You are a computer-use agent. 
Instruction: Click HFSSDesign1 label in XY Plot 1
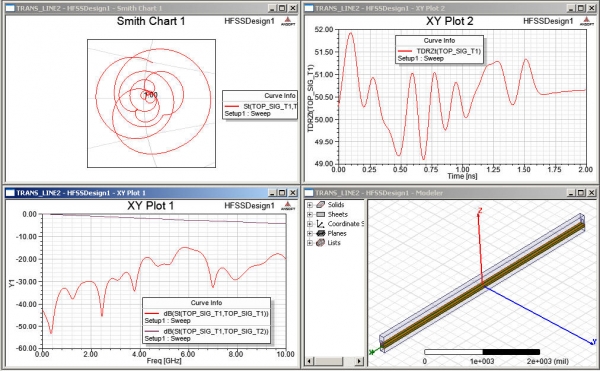pos(249,206)
